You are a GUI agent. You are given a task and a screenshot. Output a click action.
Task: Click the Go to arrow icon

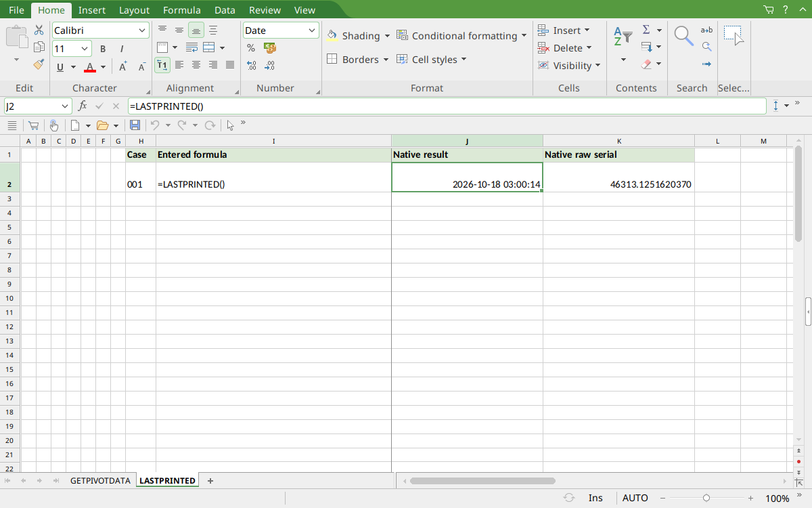click(x=706, y=64)
